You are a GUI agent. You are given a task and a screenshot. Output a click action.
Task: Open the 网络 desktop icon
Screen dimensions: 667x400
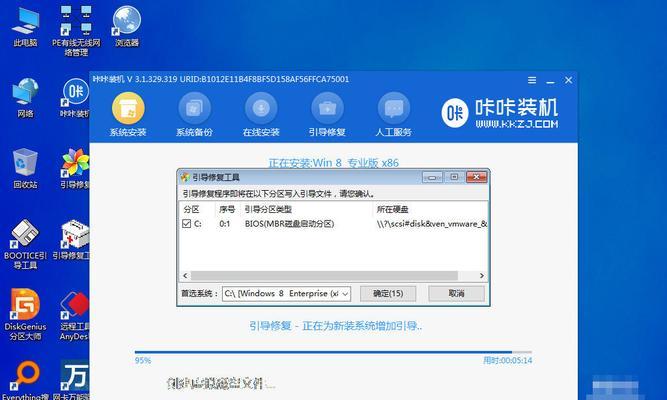(25, 98)
